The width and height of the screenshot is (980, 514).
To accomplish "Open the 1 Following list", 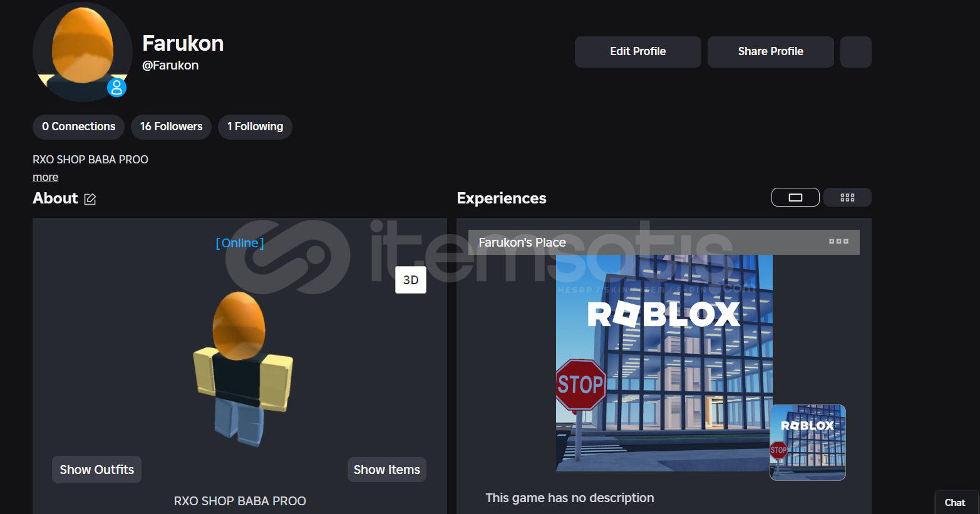I will click(x=255, y=126).
